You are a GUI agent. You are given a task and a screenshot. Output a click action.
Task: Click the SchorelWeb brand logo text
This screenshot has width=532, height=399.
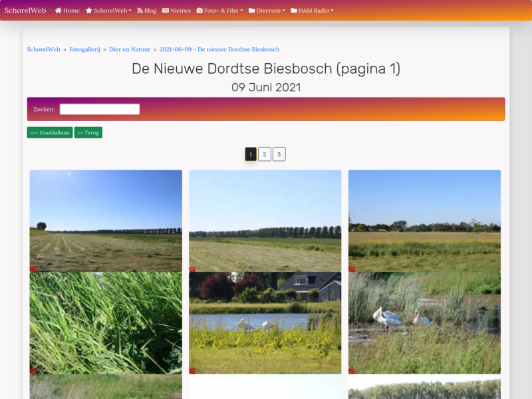[25, 11]
